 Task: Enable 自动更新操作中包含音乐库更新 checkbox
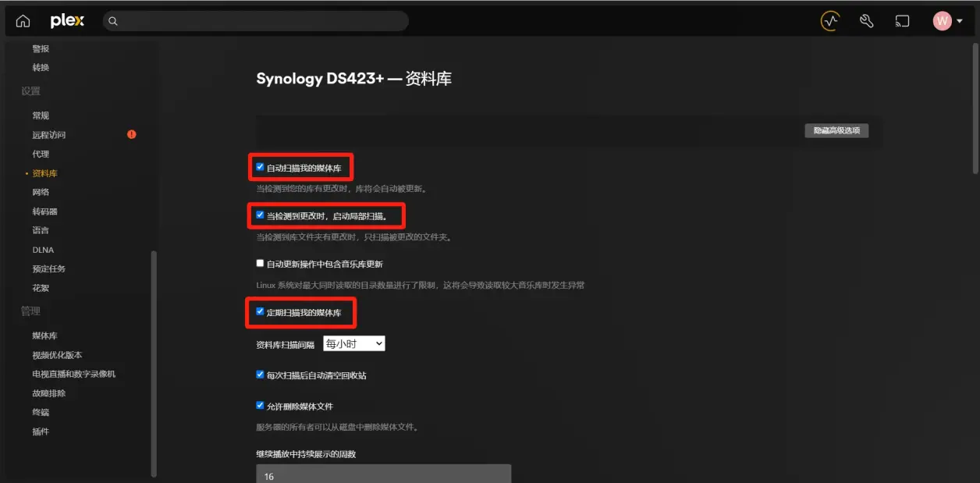(x=261, y=264)
